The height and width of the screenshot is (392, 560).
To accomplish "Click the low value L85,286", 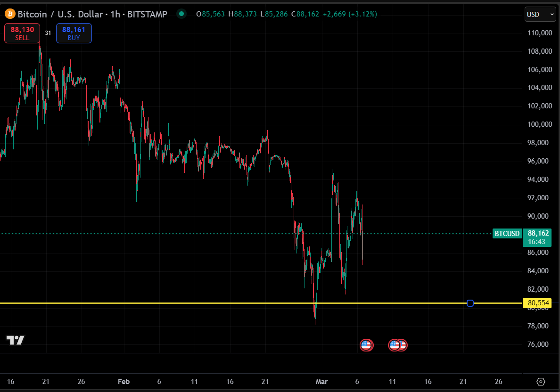I will click(274, 14).
